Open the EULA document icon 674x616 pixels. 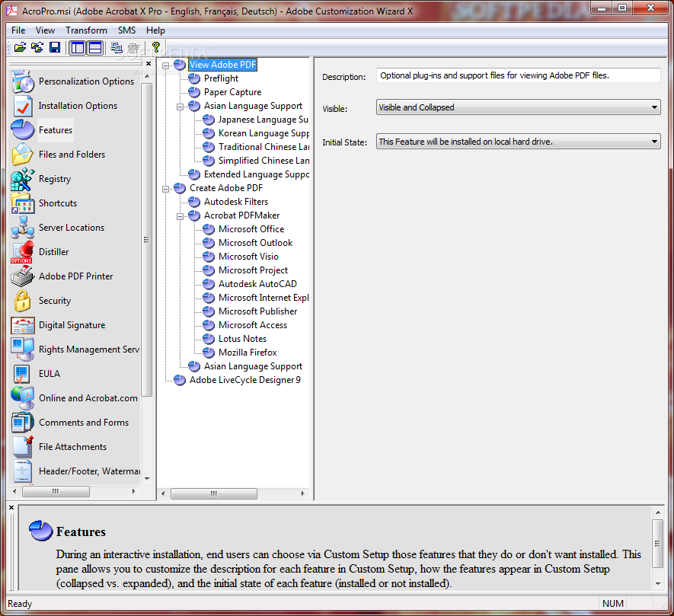pos(21,374)
